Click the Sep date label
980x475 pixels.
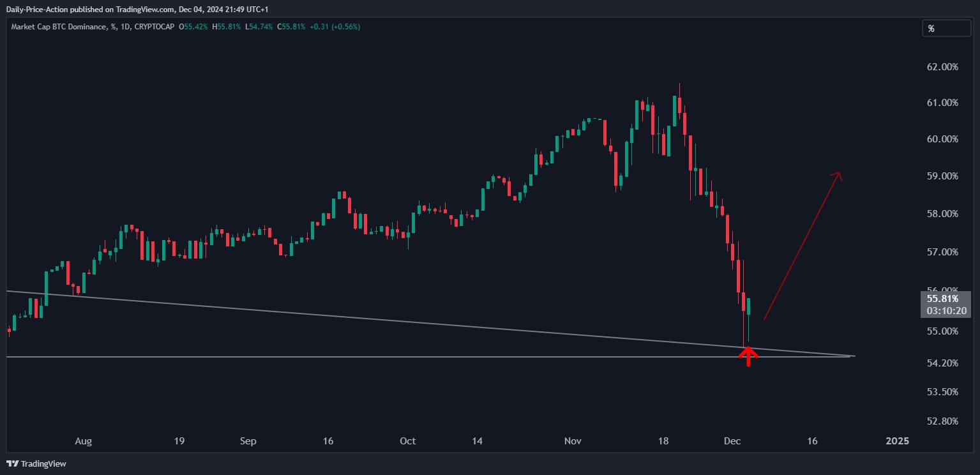click(248, 441)
